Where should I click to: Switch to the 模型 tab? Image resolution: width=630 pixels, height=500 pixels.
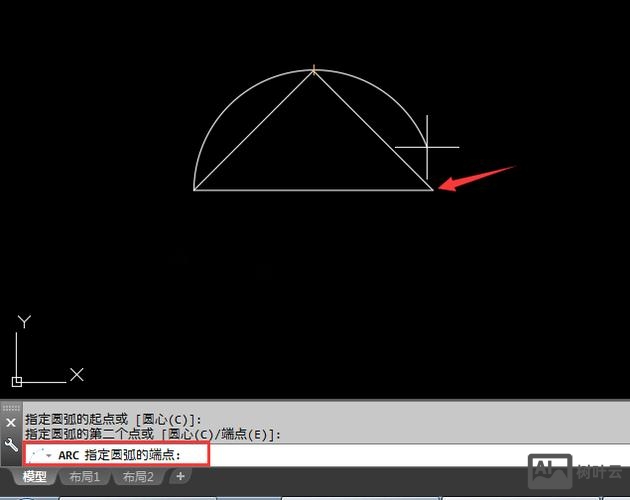click(35, 477)
